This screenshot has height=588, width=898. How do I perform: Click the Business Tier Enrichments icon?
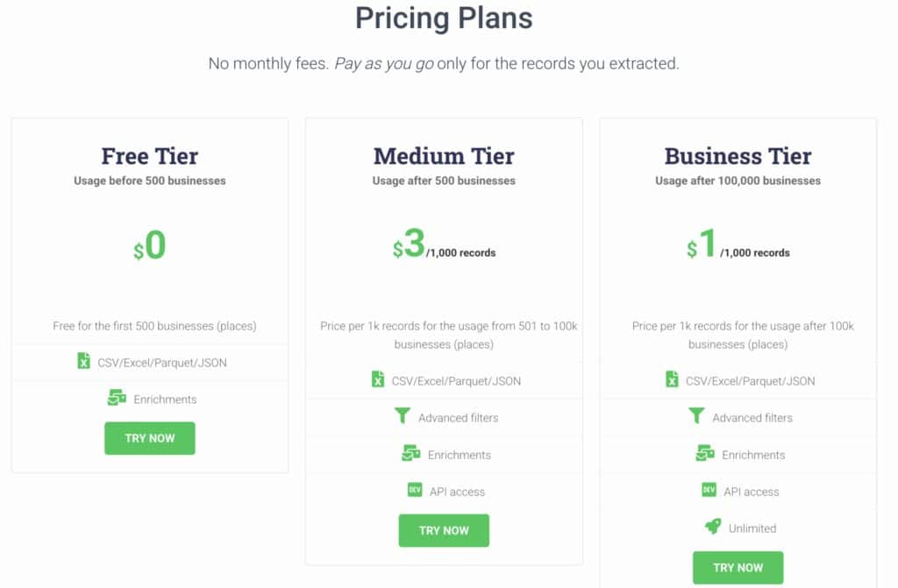click(704, 454)
